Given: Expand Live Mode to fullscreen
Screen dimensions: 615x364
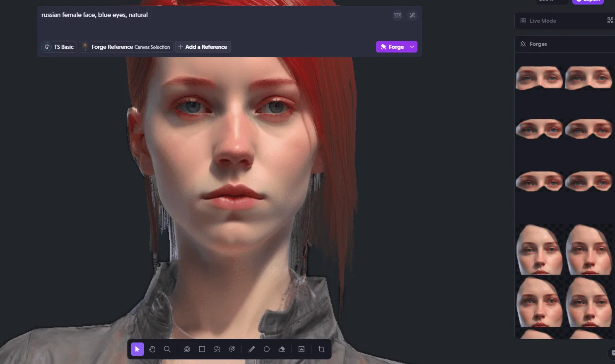Looking at the screenshot, I should click(610, 21).
